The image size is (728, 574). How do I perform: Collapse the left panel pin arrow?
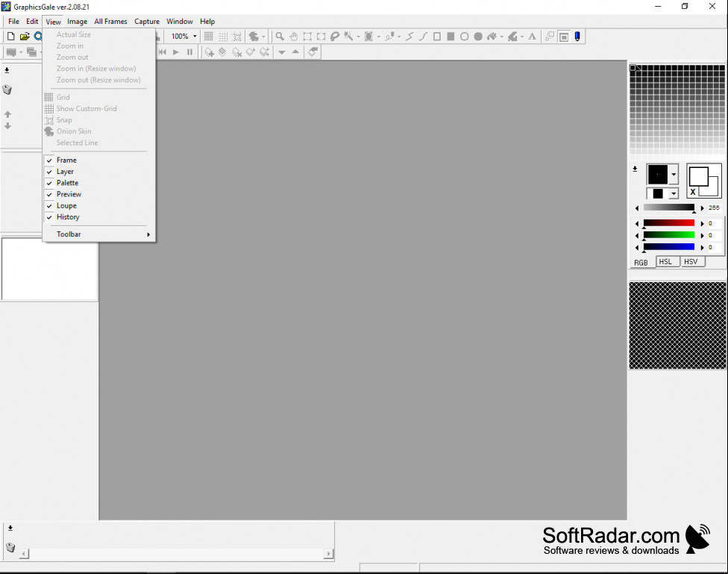tap(7, 70)
